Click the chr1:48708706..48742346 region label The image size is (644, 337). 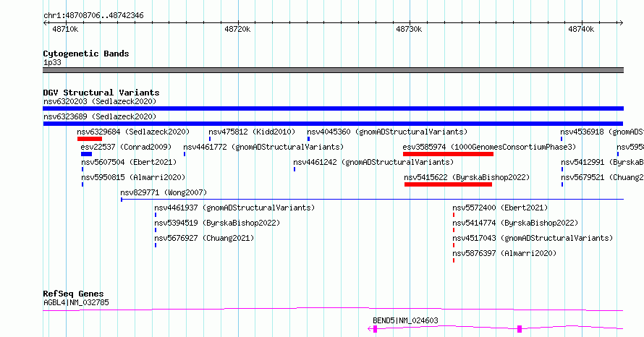click(x=93, y=15)
